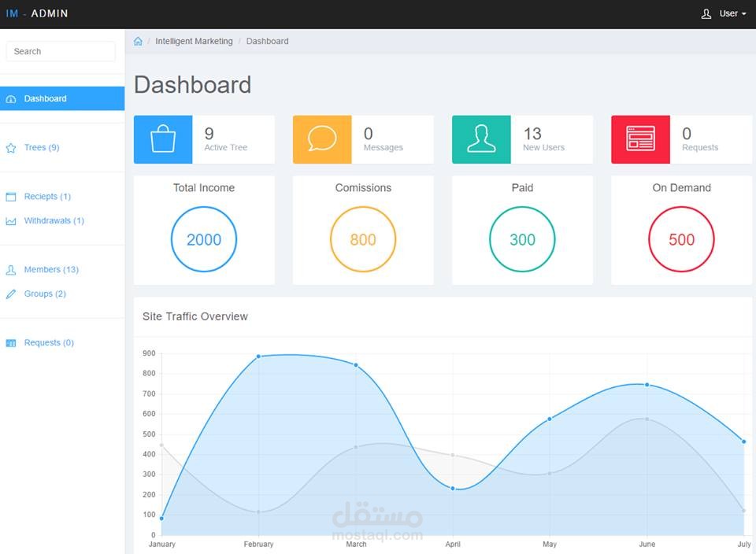Click the chart icon beside Withdrawals

coord(10,221)
